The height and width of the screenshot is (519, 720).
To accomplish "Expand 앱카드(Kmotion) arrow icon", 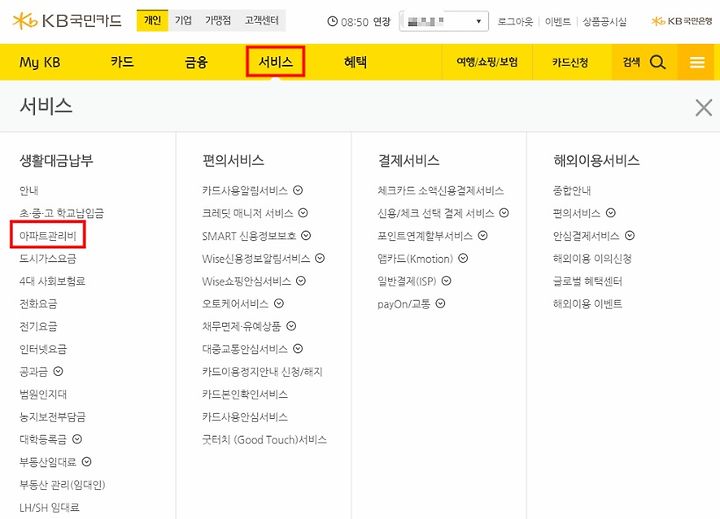I will click(x=463, y=258).
